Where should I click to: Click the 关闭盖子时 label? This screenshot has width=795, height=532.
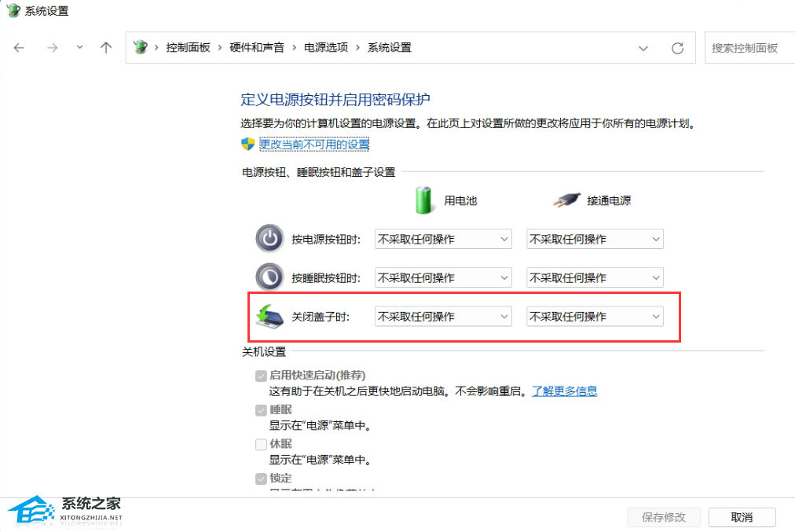point(321,317)
